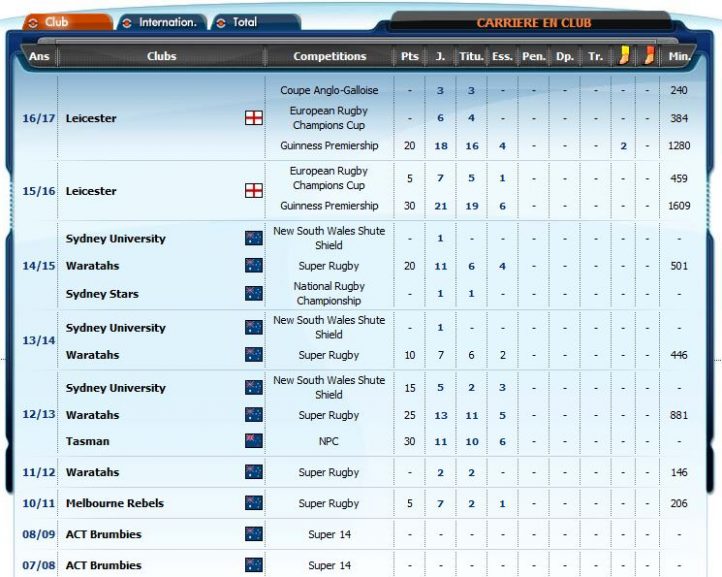The height and width of the screenshot is (577, 722).
Task: Click ACT Brumbies in 08/09 row
Action: (x=104, y=534)
